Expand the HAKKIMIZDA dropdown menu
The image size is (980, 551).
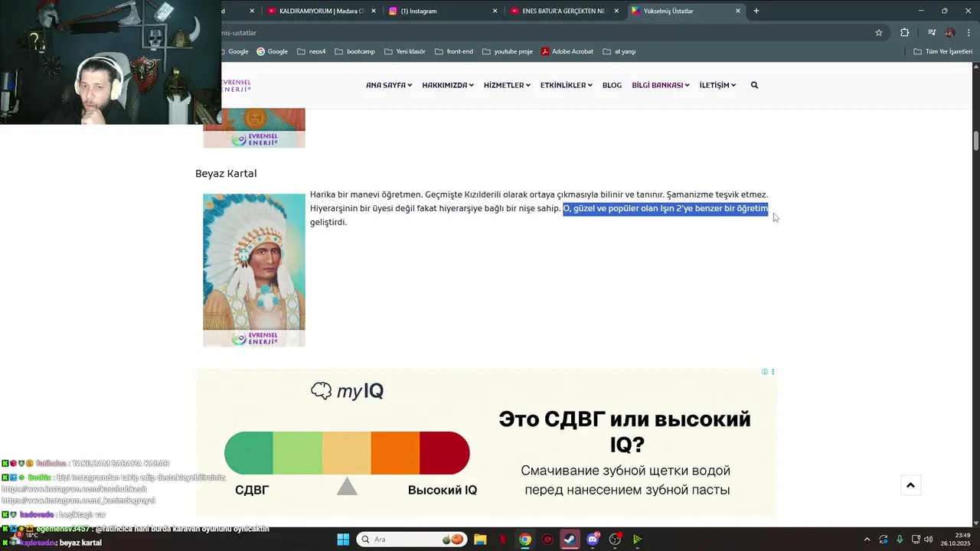[x=448, y=85]
